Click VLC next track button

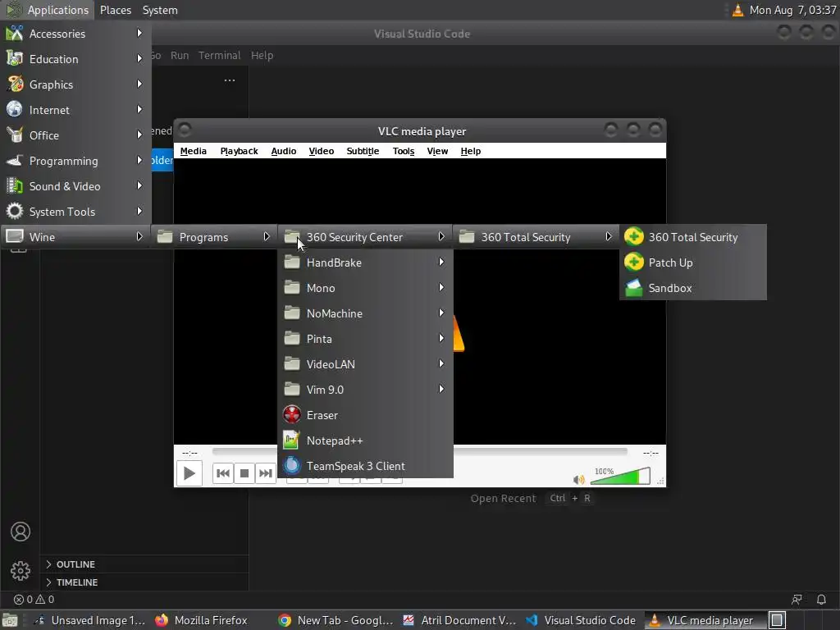coord(266,473)
